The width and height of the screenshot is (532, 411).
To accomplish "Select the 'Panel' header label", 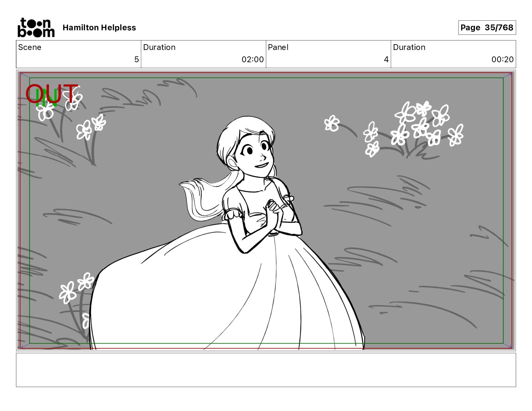I will pos(278,47).
